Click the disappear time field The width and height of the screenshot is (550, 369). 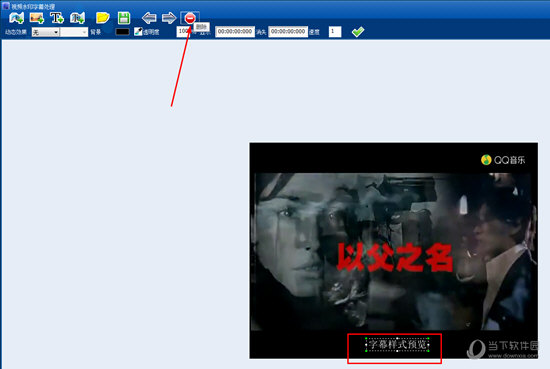(x=288, y=32)
